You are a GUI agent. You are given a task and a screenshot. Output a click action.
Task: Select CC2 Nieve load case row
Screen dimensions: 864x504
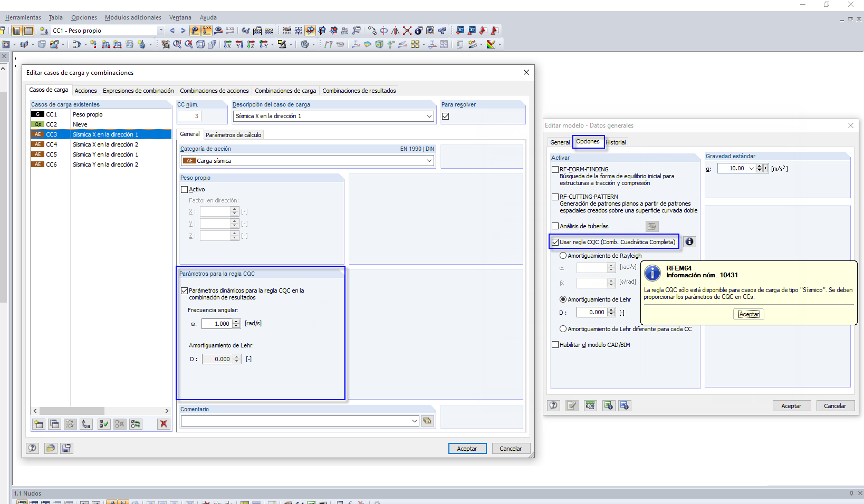(101, 124)
